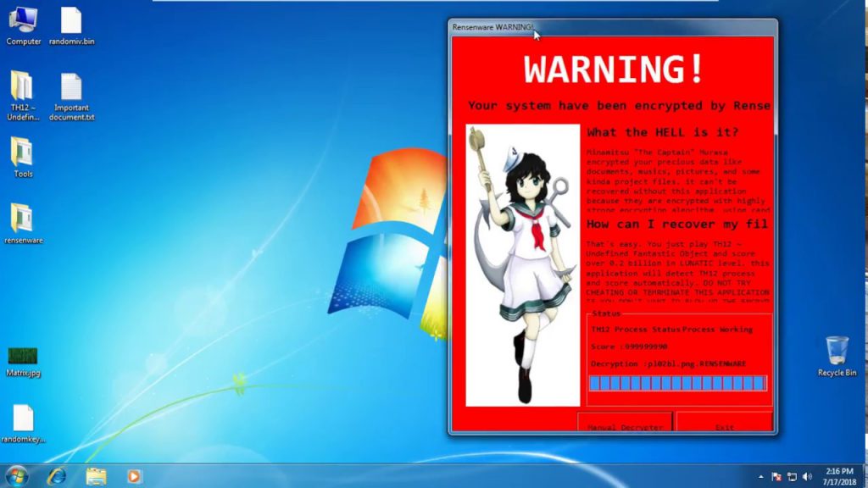Select the randomkey file icon

click(x=23, y=418)
